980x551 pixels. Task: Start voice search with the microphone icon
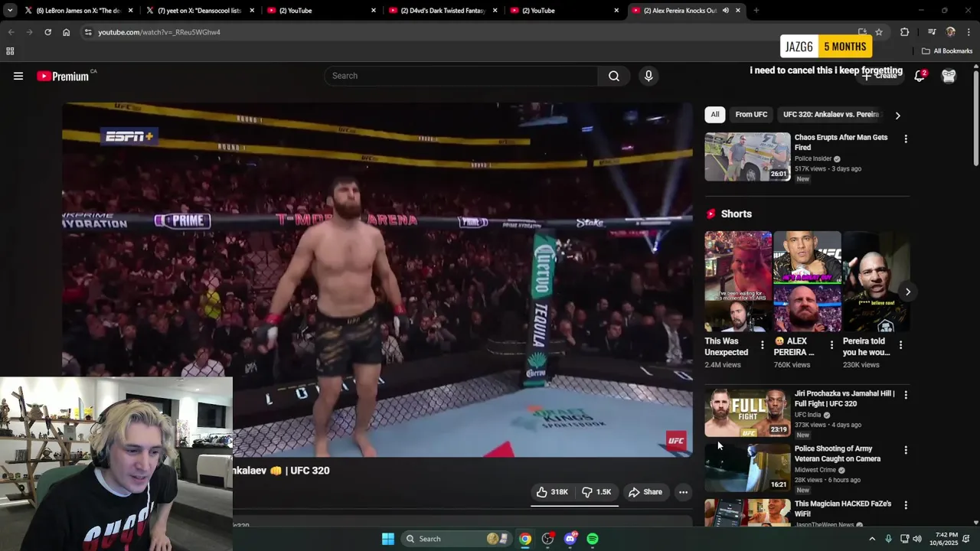[x=648, y=76]
